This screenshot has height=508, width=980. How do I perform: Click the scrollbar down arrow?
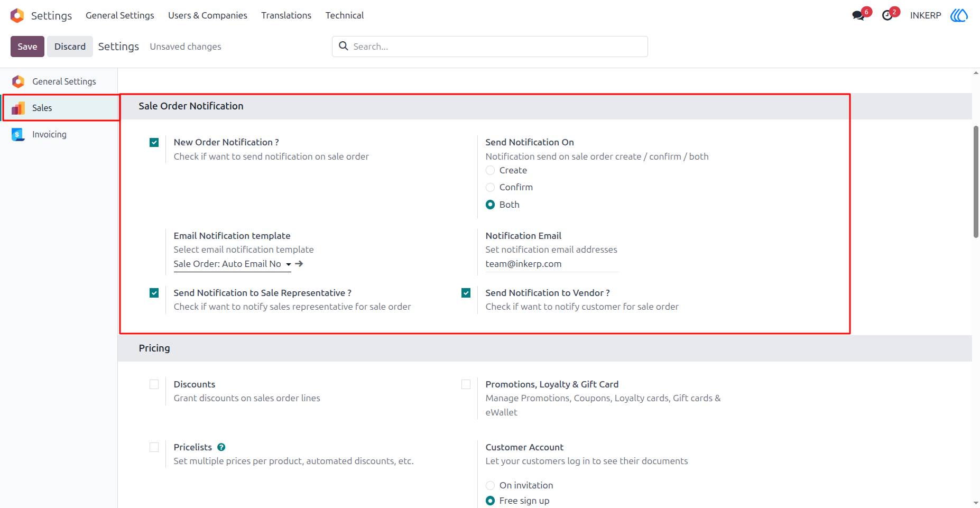pos(976,503)
